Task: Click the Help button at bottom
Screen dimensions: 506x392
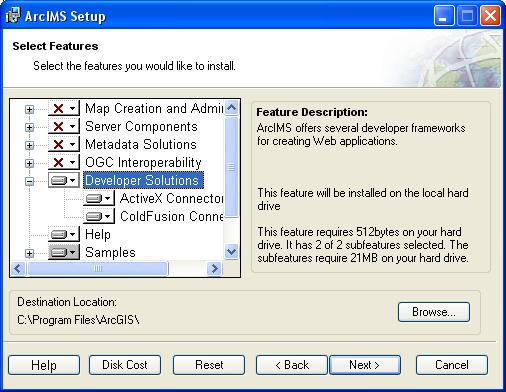Action: pos(44,365)
